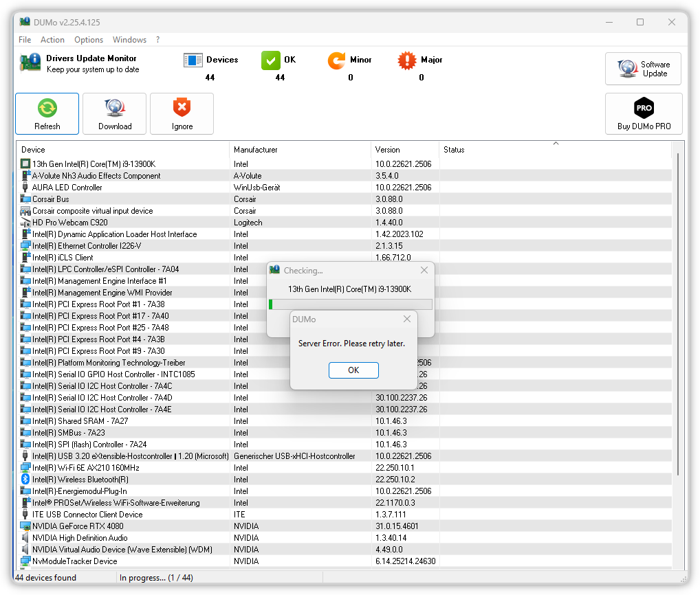This screenshot has width=700, height=595.
Task: Select Intel USB 3.20 eXtensible-Hostcontroller icon
Action: click(x=25, y=456)
